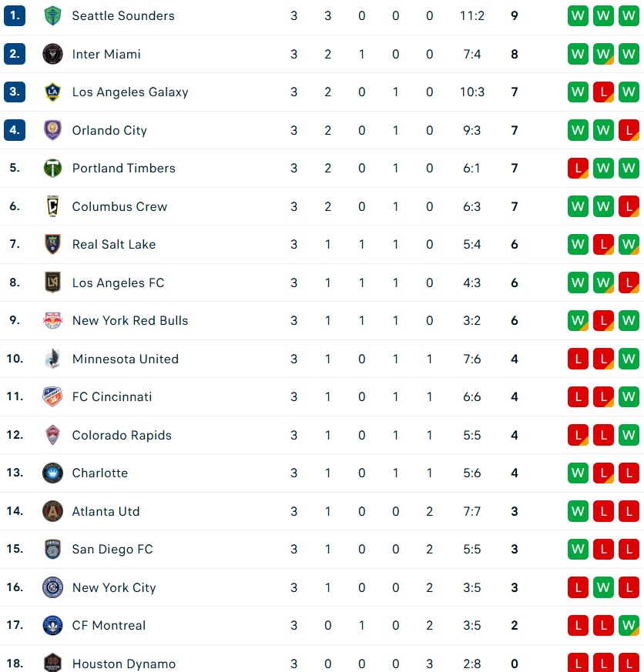Click the Minnesota United loon logo
The image size is (644, 672).
coord(52,359)
